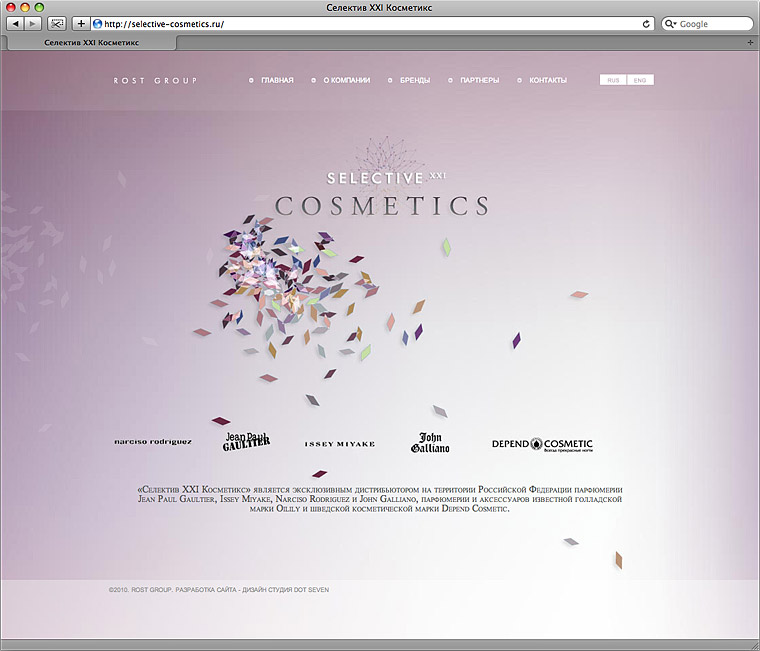Click the Jean Paul Gaultier brand logo
760x651 pixels.
pos(246,442)
